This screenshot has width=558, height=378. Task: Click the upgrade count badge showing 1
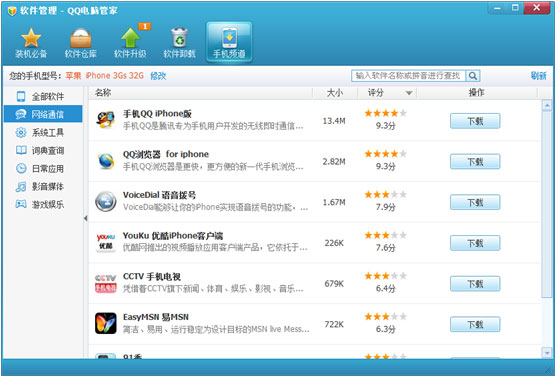144,26
